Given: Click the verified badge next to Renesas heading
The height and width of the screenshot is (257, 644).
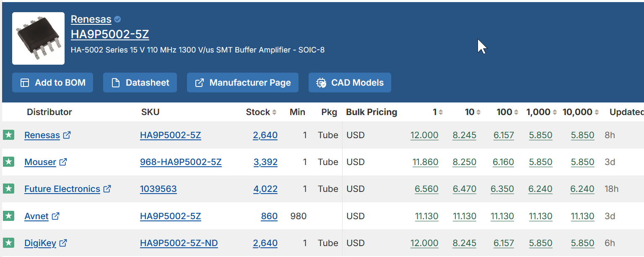Looking at the screenshot, I should (118, 19).
